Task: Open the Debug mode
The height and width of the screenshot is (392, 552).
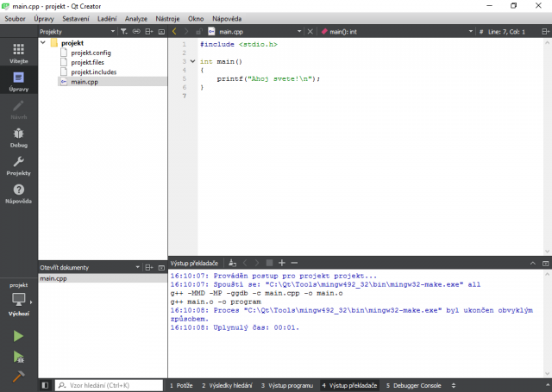Action: click(19, 137)
